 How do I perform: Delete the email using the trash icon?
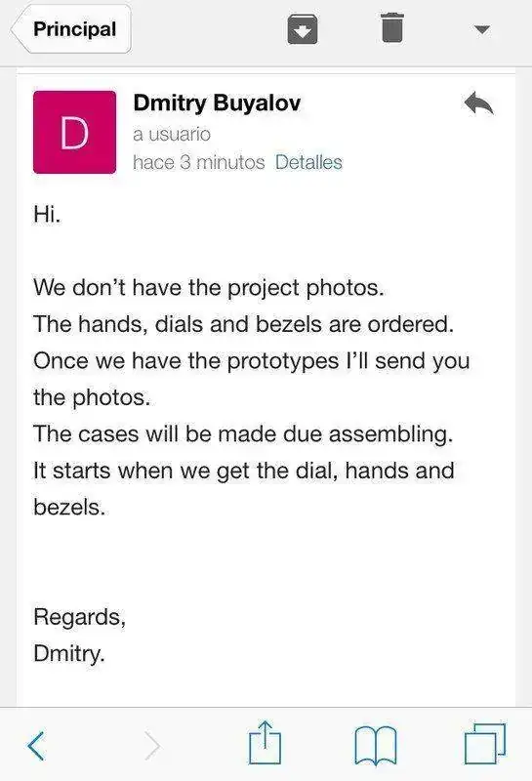tap(392, 28)
